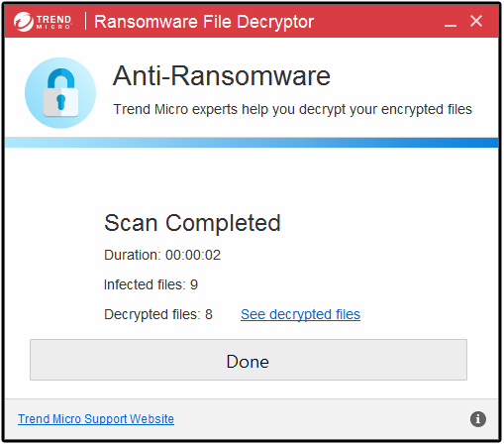Select the Anti-Ransomware heading

click(x=222, y=75)
